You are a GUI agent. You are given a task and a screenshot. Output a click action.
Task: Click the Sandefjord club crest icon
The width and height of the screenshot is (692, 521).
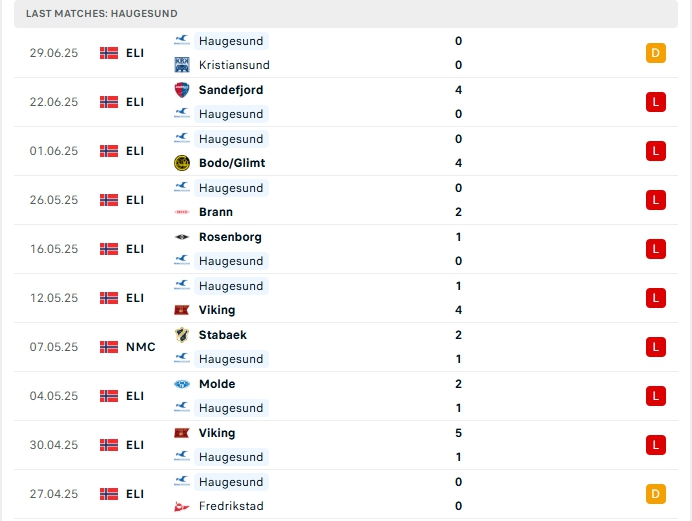tap(182, 90)
